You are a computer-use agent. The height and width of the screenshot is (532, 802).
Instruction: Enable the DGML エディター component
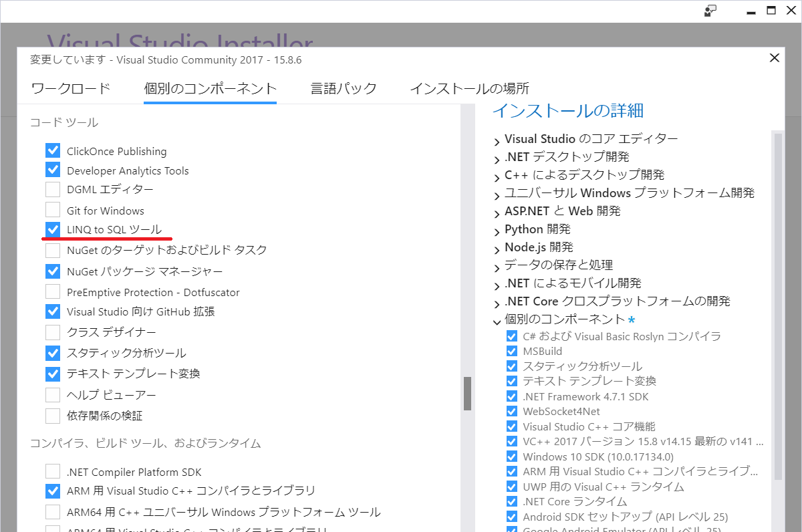point(53,189)
